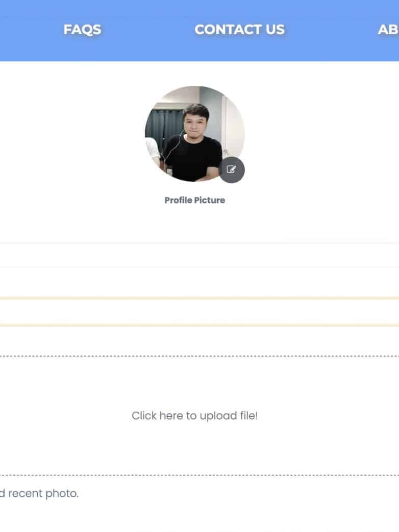Open the FAQS navigation item
The image size is (399, 532).
[x=82, y=30]
